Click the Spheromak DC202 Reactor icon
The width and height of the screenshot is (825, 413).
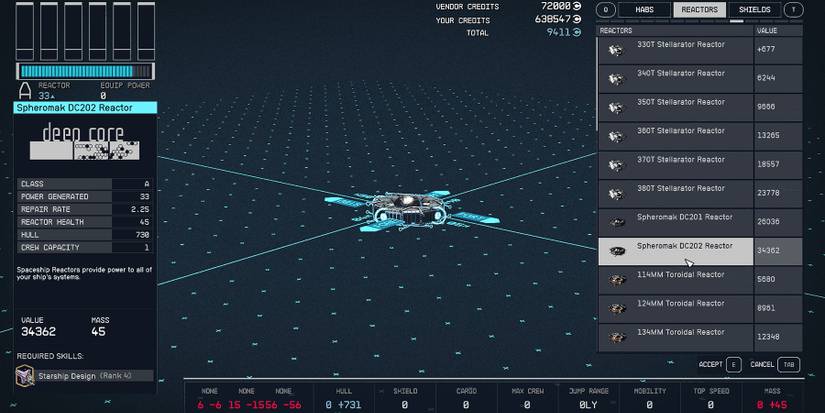[x=617, y=251]
